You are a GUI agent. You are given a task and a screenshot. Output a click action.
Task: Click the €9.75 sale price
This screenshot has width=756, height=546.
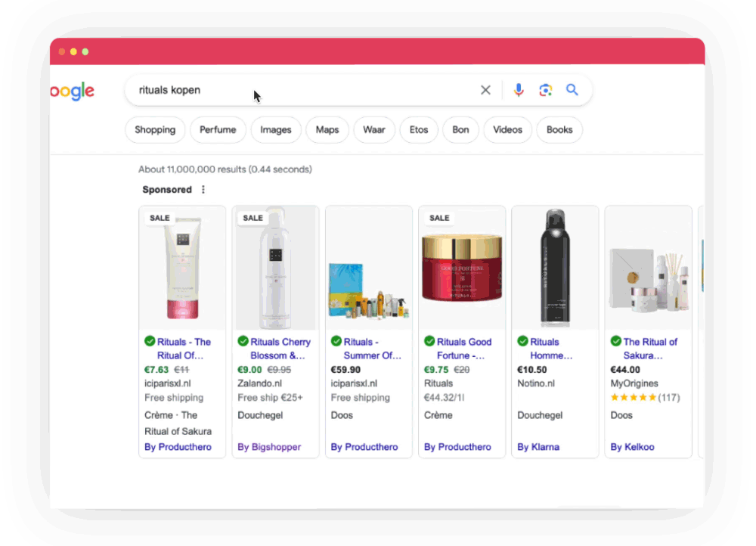point(436,370)
